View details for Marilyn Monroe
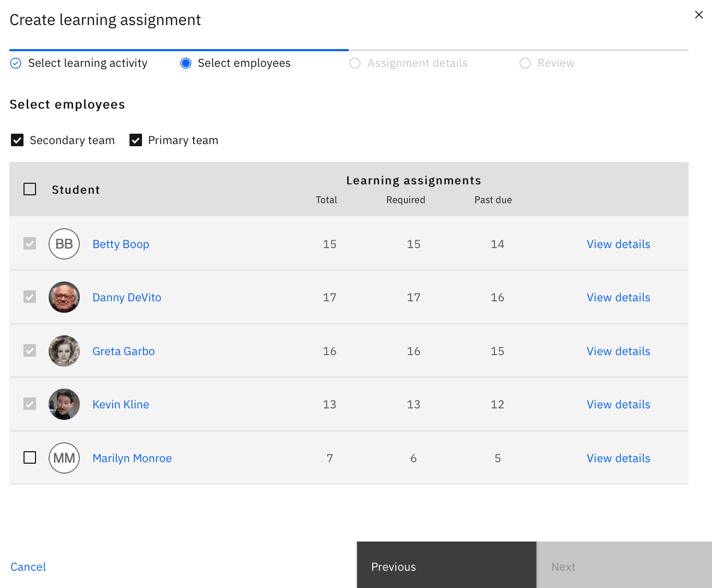Viewport: 712px width, 588px height. [619, 458]
